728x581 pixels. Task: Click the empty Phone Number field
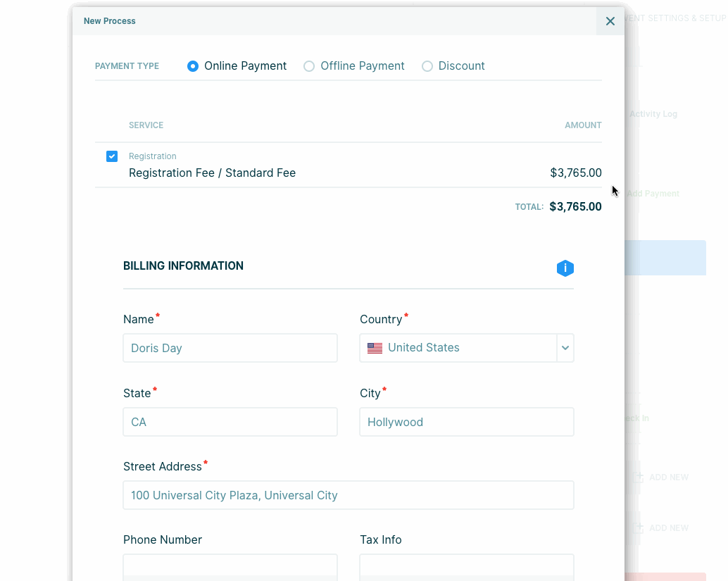pyautogui.click(x=230, y=567)
